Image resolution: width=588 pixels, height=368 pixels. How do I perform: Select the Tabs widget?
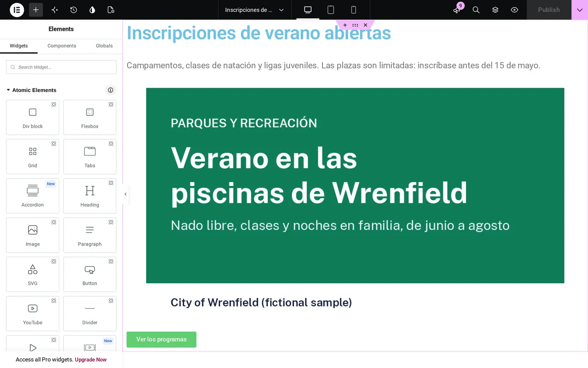90,156
